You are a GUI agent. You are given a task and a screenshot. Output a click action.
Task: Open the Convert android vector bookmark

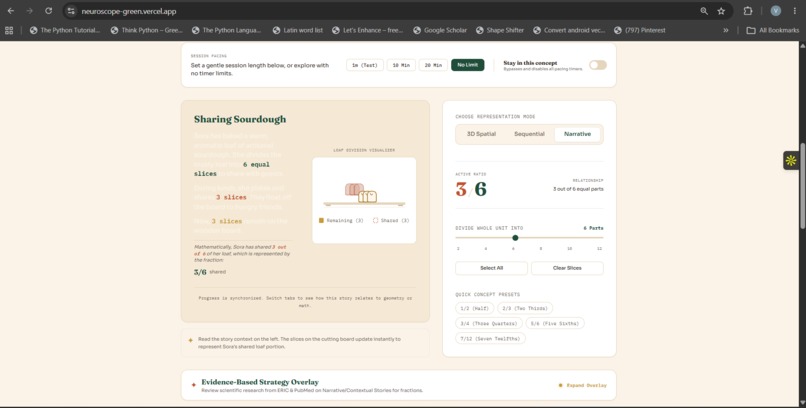[x=569, y=30]
